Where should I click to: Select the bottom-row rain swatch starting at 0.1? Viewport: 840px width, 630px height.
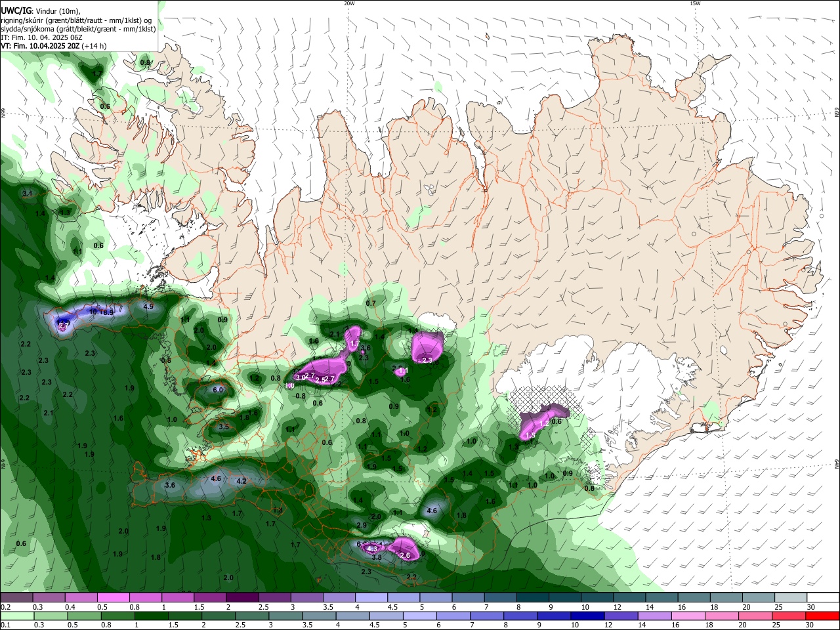[17, 616]
